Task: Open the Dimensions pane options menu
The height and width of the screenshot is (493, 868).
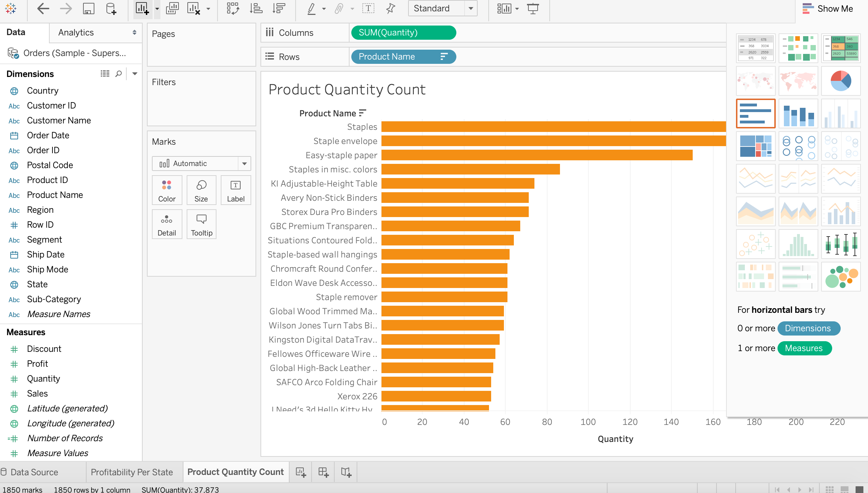Action: tap(134, 73)
